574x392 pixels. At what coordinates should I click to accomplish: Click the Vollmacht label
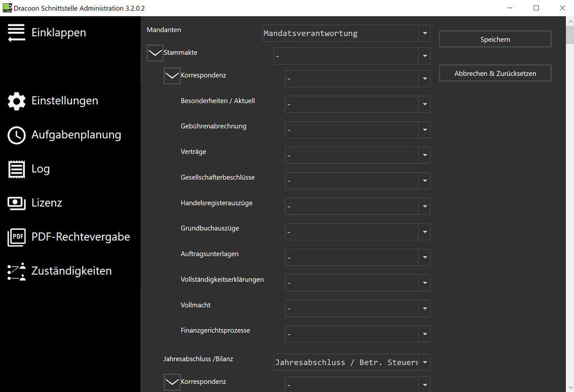195,305
